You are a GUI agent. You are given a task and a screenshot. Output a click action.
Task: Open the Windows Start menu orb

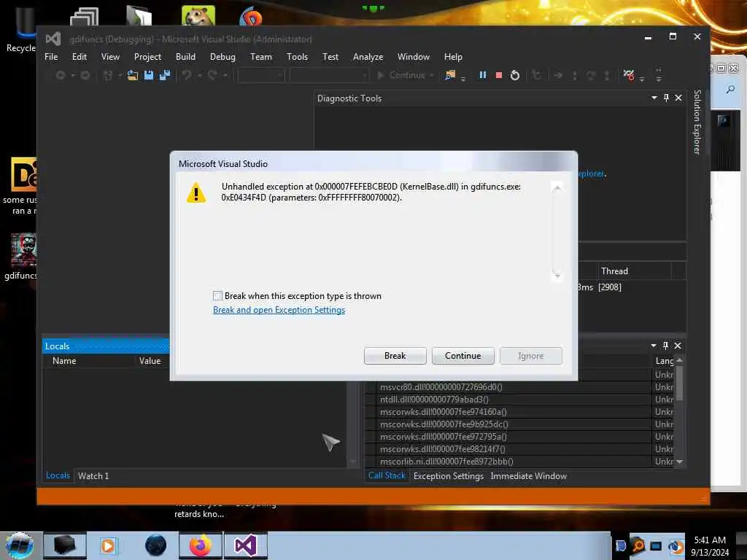(20, 545)
